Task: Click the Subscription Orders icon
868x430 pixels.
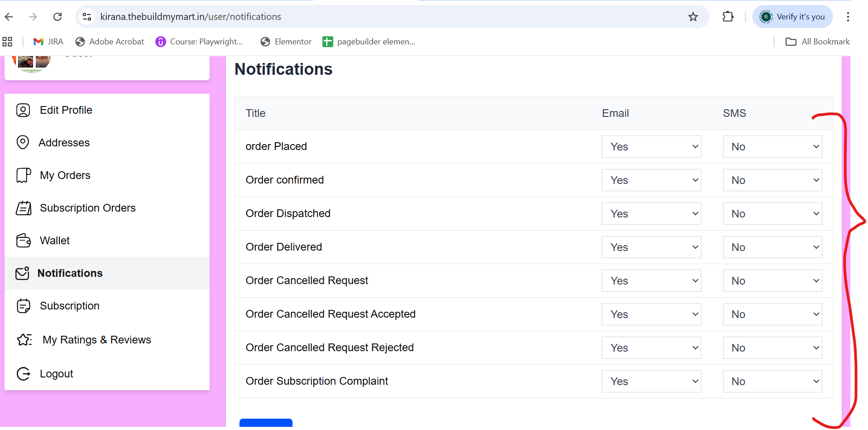Action: click(x=24, y=208)
